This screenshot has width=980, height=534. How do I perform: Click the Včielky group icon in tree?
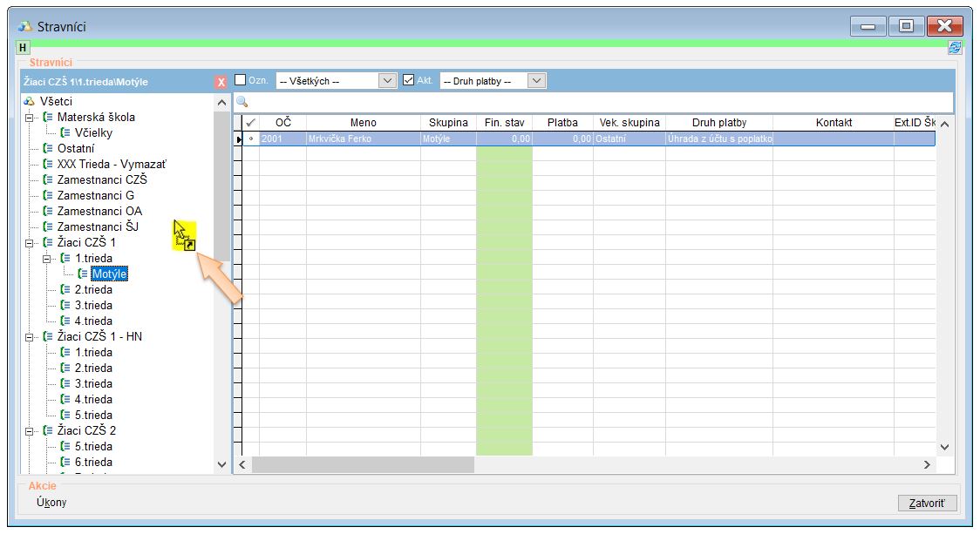[x=65, y=133]
